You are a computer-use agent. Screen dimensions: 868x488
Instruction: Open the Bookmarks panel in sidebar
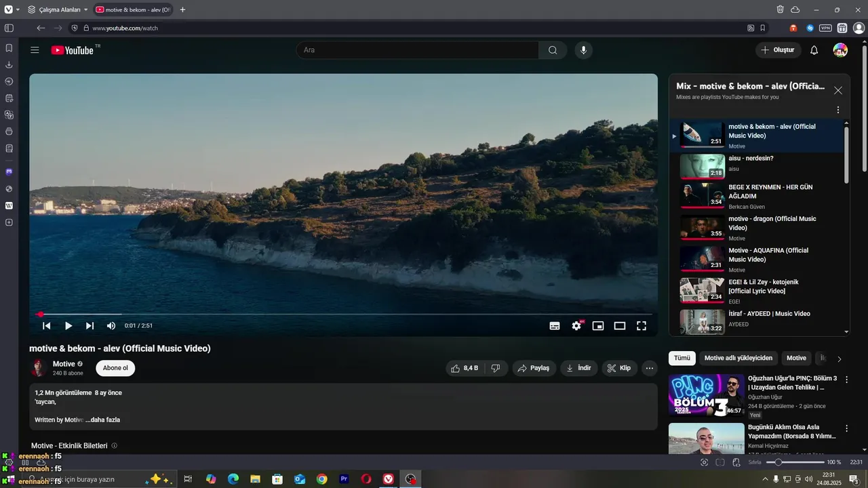(x=9, y=48)
